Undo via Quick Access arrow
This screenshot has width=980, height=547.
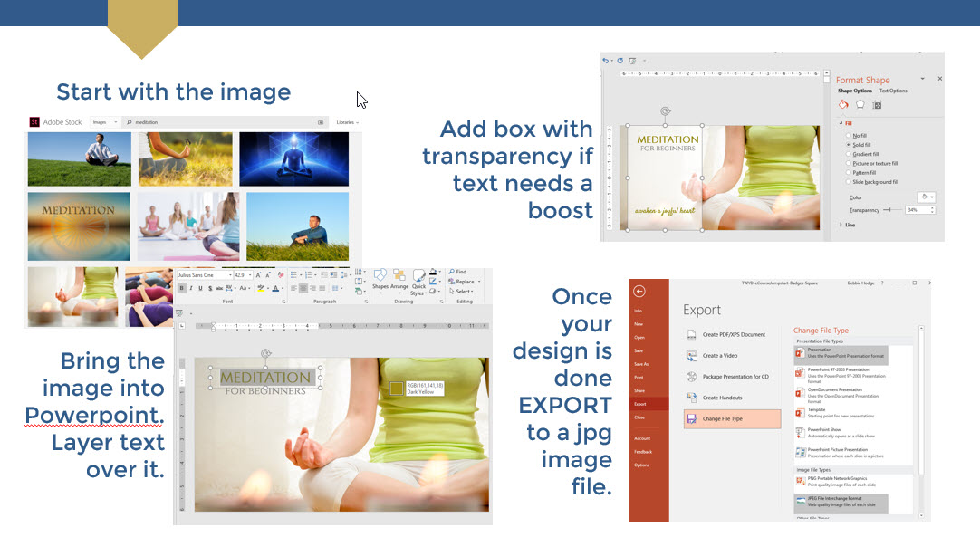pos(605,61)
